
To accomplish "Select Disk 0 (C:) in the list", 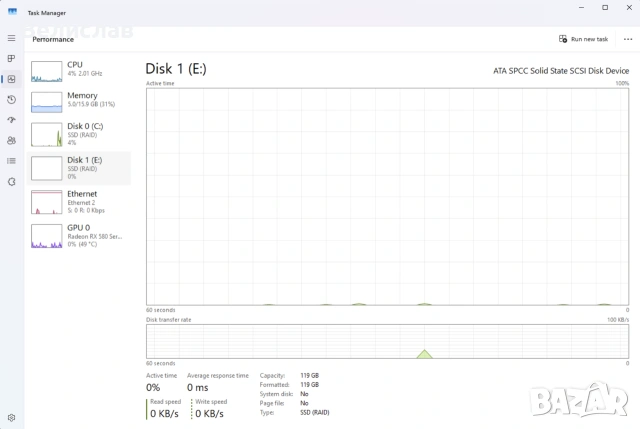I will pos(79,134).
